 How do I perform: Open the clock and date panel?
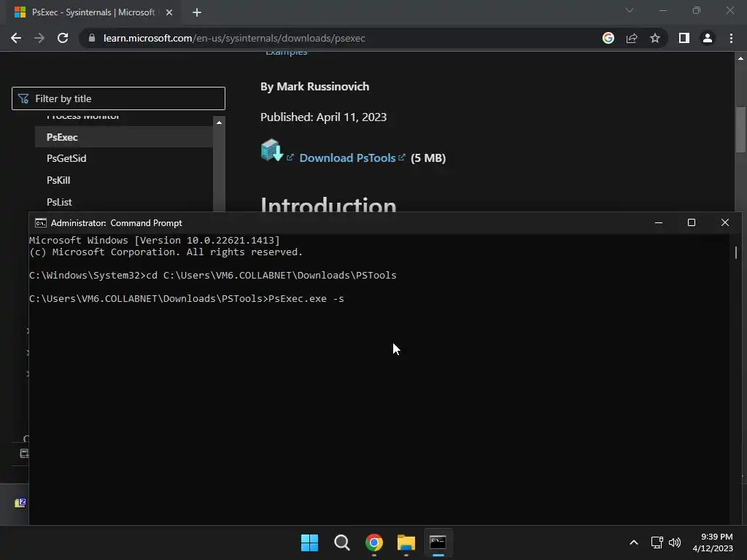tap(713, 542)
